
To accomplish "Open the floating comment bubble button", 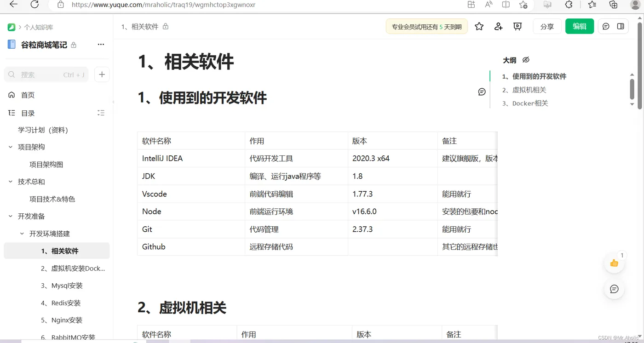I will (614, 289).
